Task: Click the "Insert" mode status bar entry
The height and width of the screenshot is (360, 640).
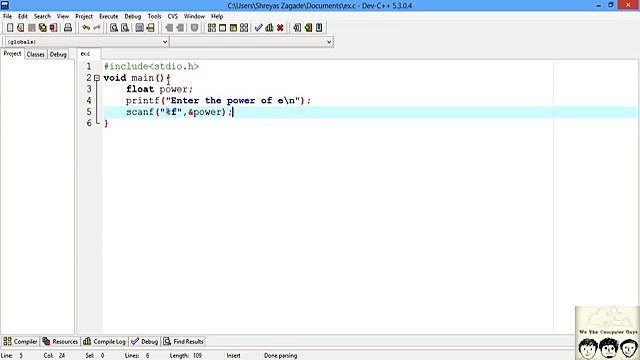Action: 233,356
